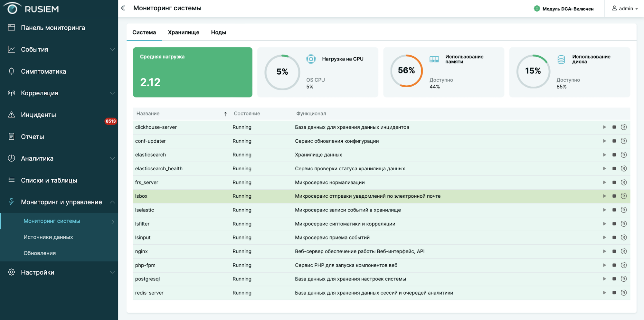
Task: Click the Функционал column header
Action: 311,114
